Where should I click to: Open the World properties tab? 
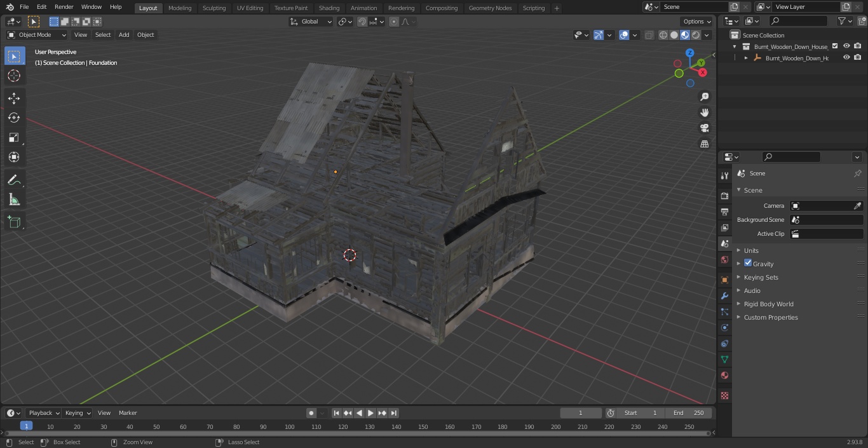(724, 259)
